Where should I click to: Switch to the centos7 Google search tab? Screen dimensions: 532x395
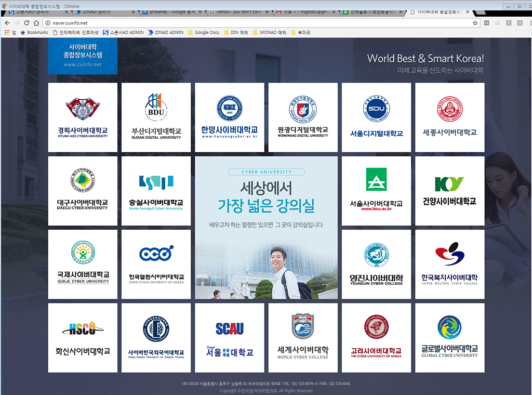(239, 12)
